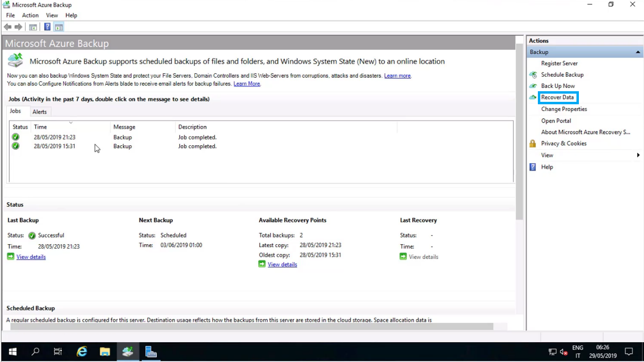
Task: Click the muted volume tray icon
Action: (563, 352)
